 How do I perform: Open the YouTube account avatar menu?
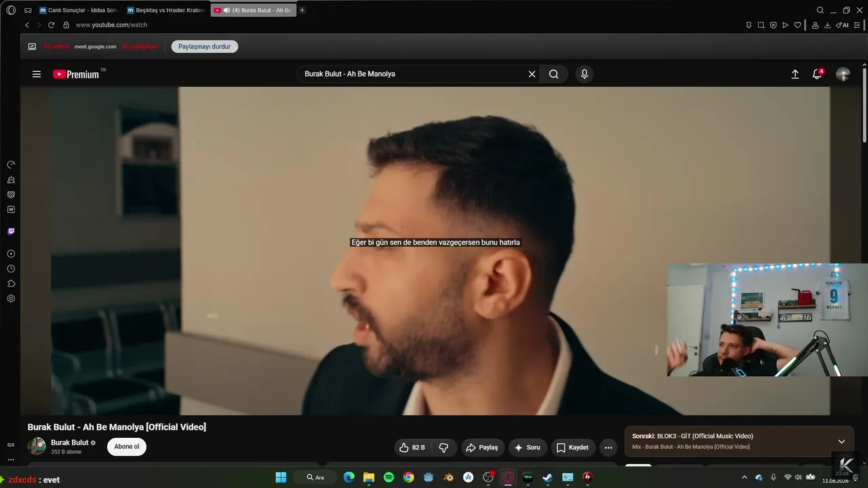pyautogui.click(x=843, y=74)
